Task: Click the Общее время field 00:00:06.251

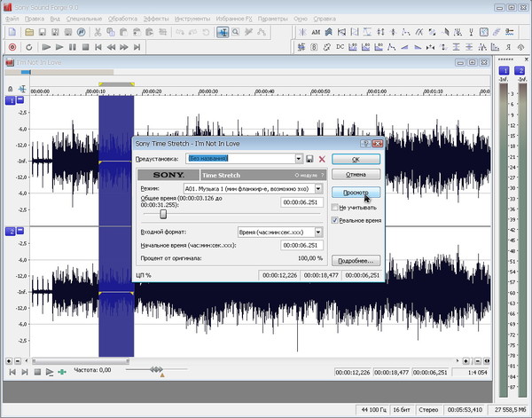Action: (301, 202)
